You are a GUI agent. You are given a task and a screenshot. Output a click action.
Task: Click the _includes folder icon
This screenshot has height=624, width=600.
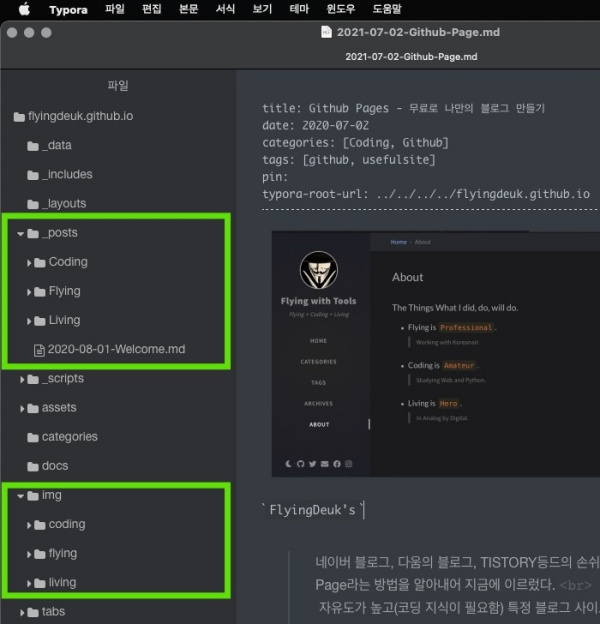click(x=33, y=175)
